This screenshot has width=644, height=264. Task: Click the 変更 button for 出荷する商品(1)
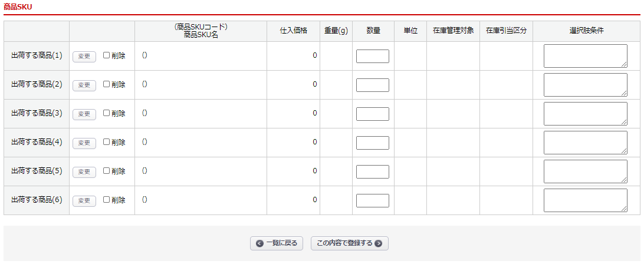click(84, 56)
